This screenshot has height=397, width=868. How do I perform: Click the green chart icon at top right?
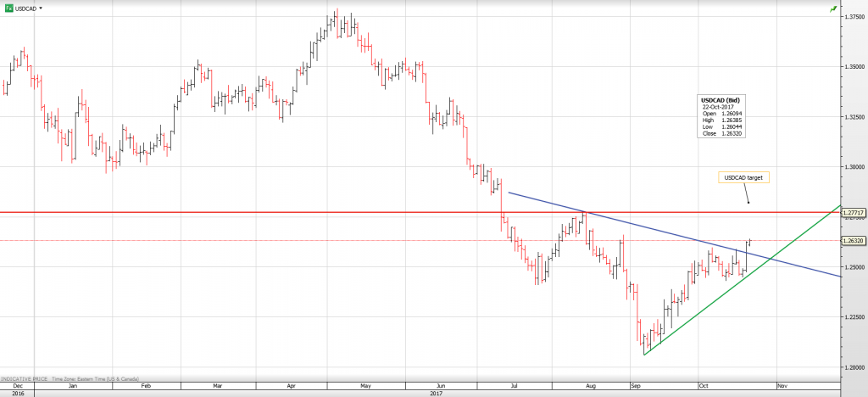point(834,8)
